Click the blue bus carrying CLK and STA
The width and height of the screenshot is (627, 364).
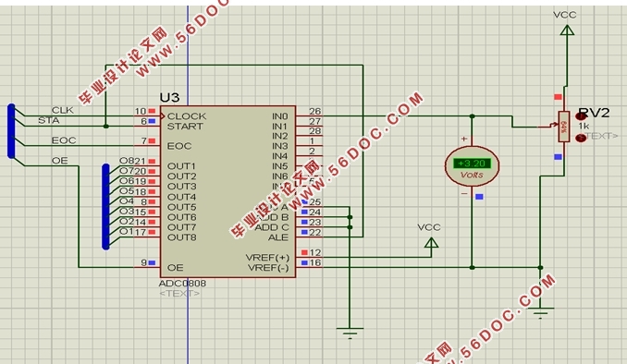11,131
